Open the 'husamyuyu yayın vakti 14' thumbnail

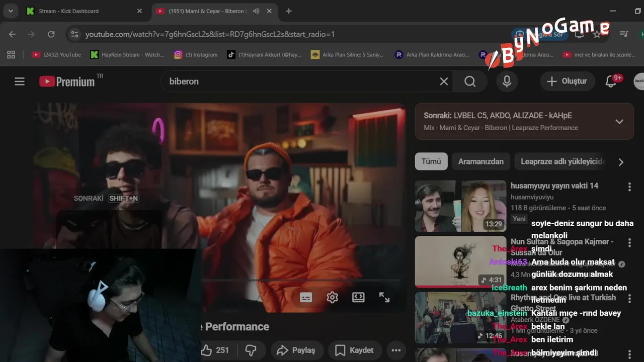coord(460,206)
